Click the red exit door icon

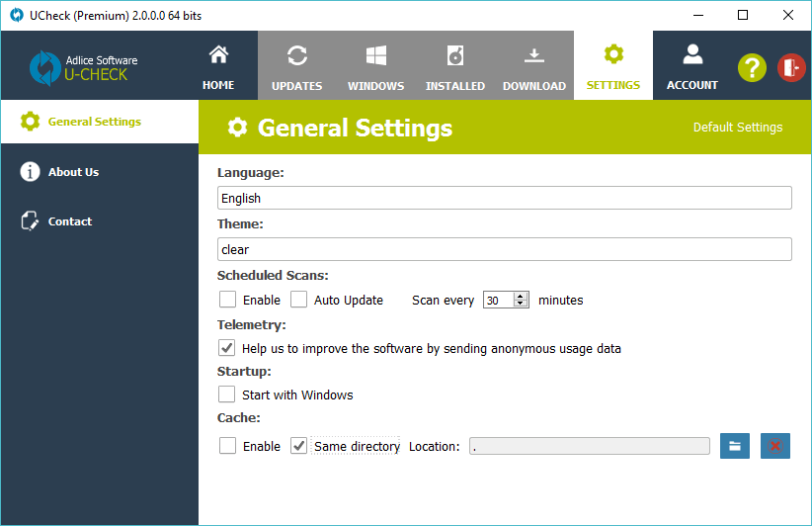coord(791,67)
